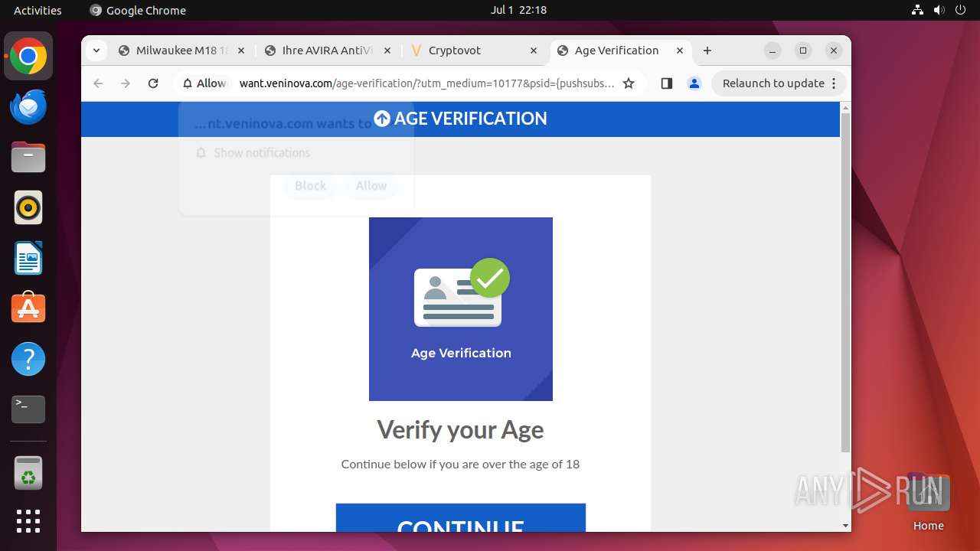Click the page vertical scrollbar thumb
The height and width of the screenshot is (551, 980).
[x=845, y=283]
